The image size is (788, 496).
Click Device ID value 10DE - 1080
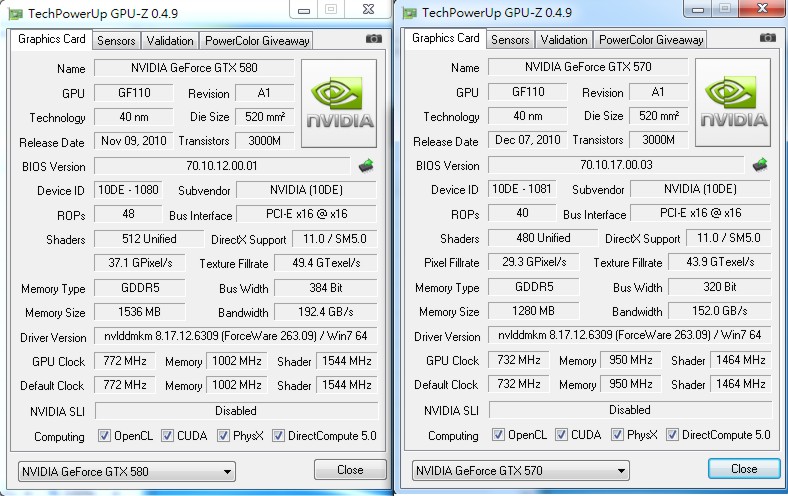(128, 190)
